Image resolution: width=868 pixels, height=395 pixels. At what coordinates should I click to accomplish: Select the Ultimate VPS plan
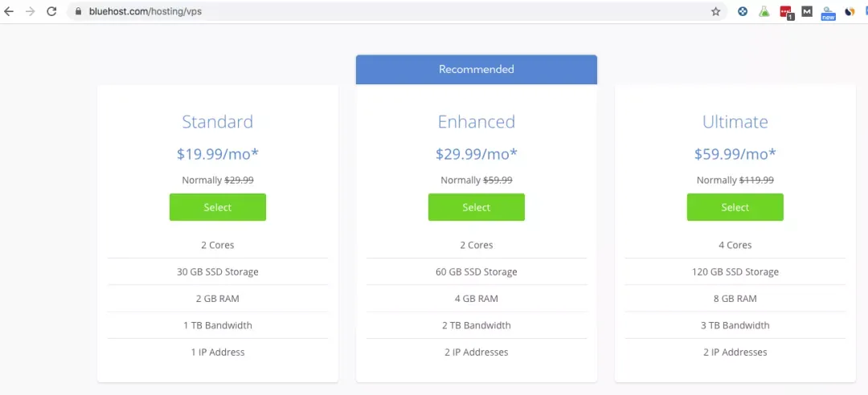(x=735, y=207)
